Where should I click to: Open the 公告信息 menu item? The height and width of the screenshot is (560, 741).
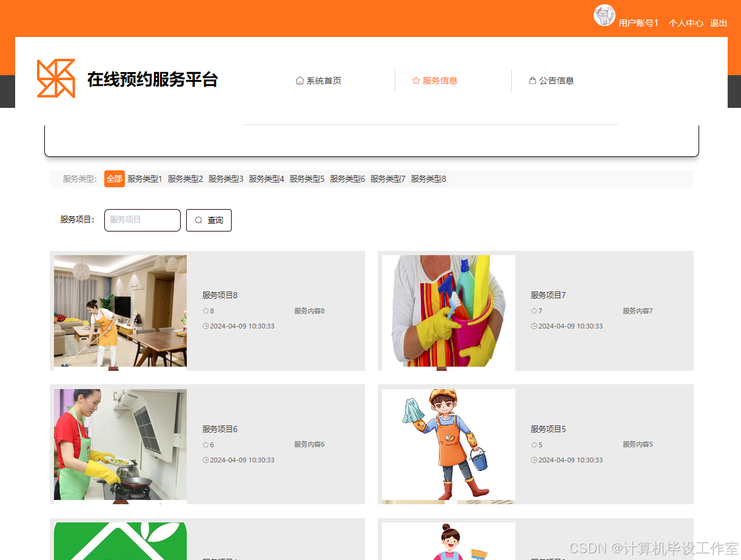[x=551, y=81]
